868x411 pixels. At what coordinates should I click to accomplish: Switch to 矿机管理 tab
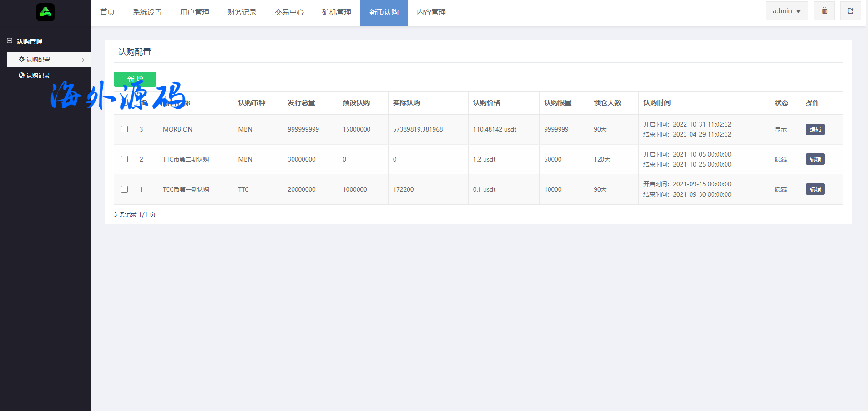336,12
